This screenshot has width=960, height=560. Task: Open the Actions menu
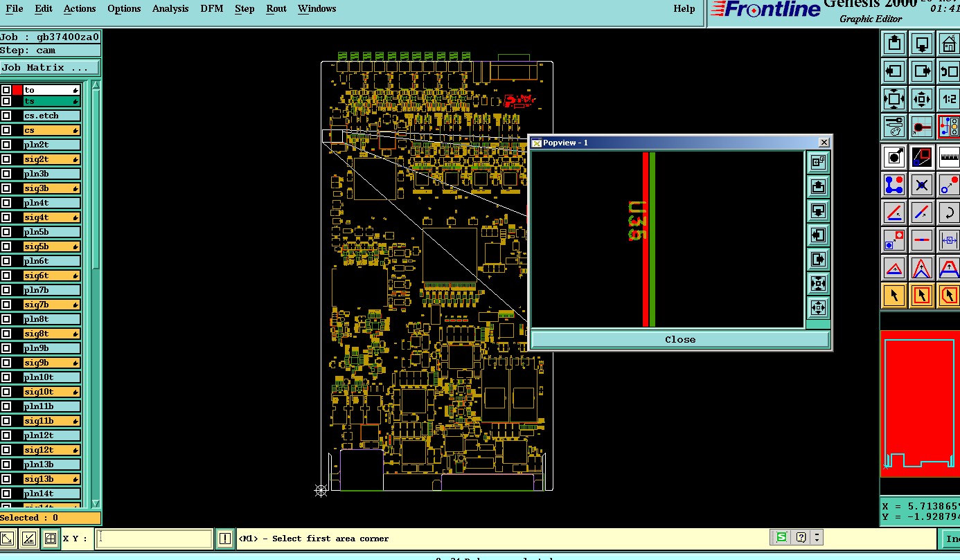click(80, 9)
